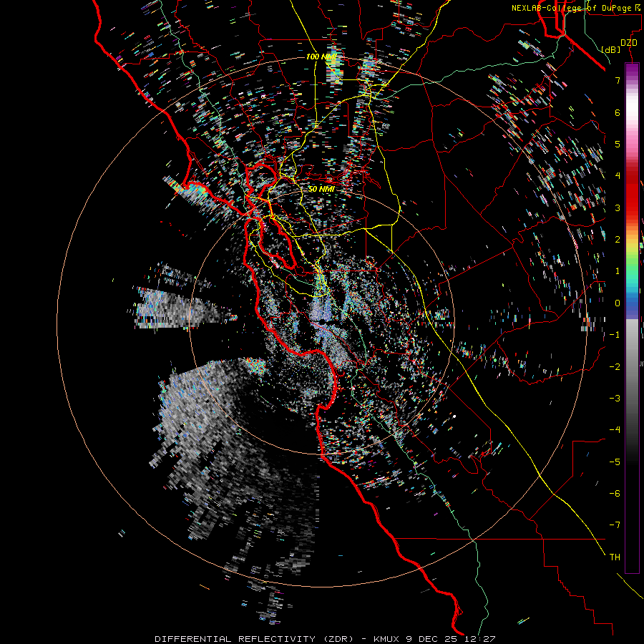Click the 50 NMI range ring label
Image resolution: width=644 pixels, height=644 pixels.
[x=321, y=189]
